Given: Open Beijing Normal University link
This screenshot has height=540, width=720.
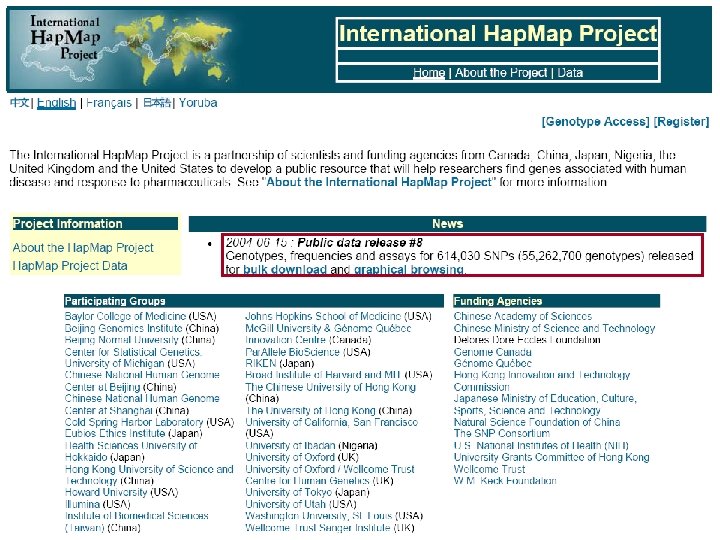Looking at the screenshot, I should (x=122, y=340).
